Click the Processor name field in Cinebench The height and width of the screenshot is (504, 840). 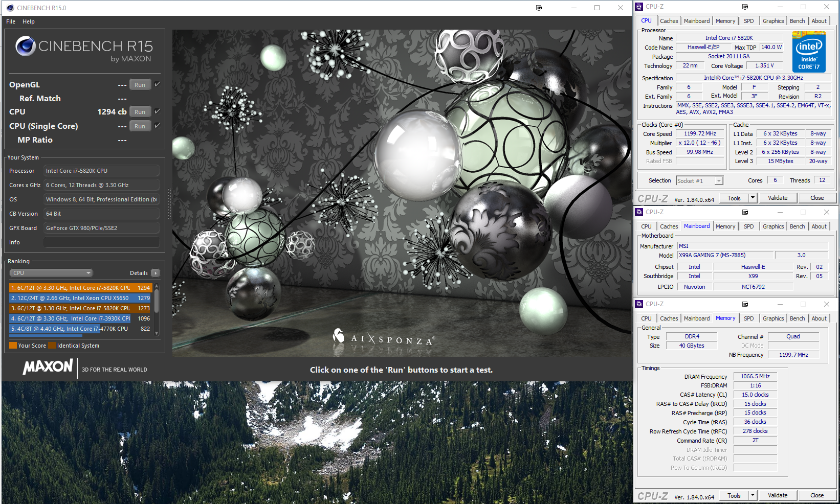pos(101,171)
